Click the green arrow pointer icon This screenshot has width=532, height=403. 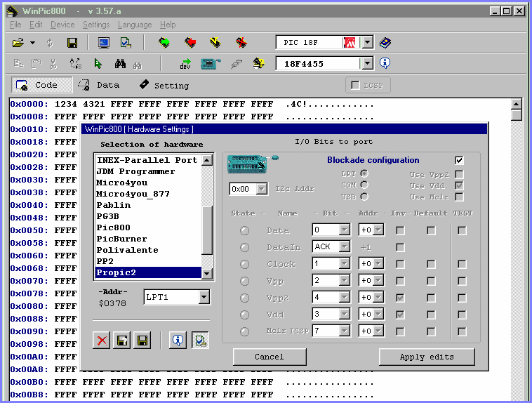point(98,63)
